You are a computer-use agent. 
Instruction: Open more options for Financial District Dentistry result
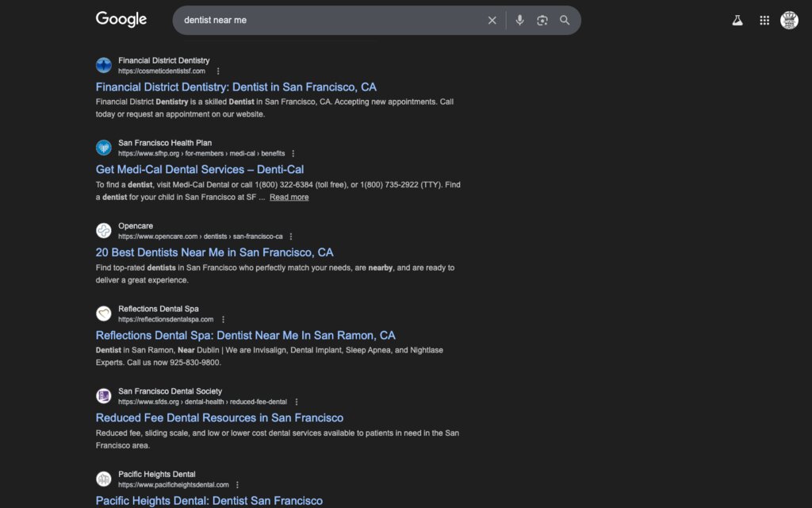(218, 71)
